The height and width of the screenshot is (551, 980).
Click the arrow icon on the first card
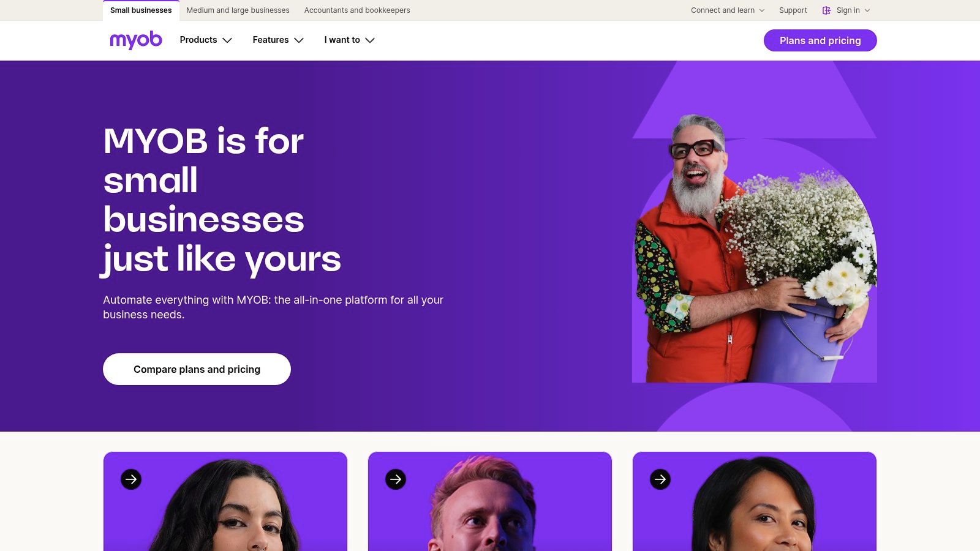[x=131, y=479]
